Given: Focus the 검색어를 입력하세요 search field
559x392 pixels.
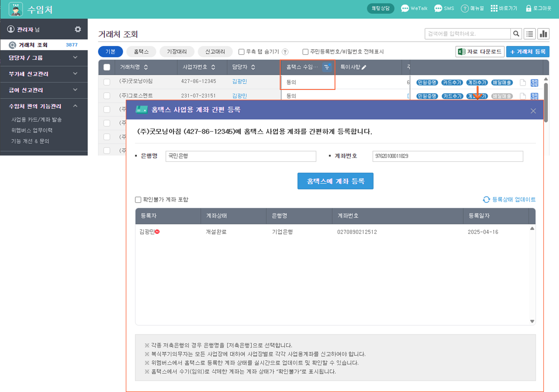Looking at the screenshot, I should [467, 34].
